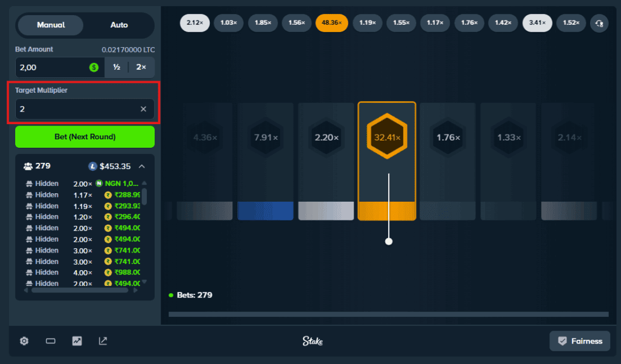Click the highlighted 48.36x multiplier chip
Viewport: 621px width, 364px height.
click(332, 22)
